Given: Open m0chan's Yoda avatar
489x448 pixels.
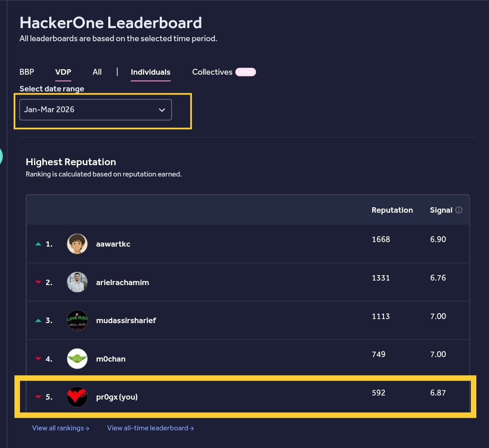Looking at the screenshot, I should pos(77,358).
